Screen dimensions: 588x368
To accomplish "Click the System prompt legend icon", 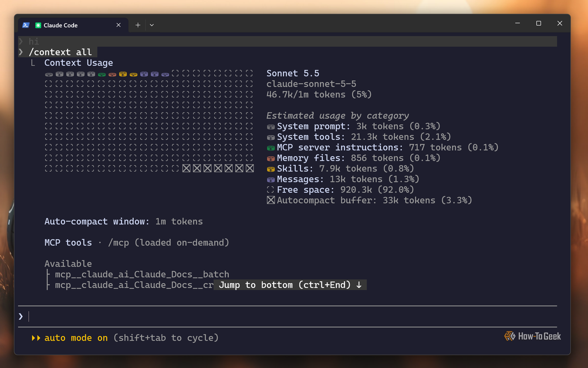I will coord(270,126).
